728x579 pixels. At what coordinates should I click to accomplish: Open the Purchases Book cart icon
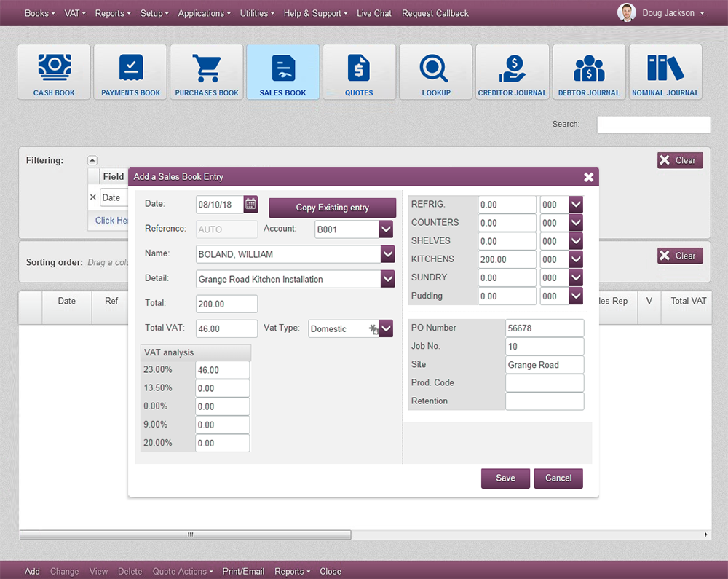coord(207,68)
